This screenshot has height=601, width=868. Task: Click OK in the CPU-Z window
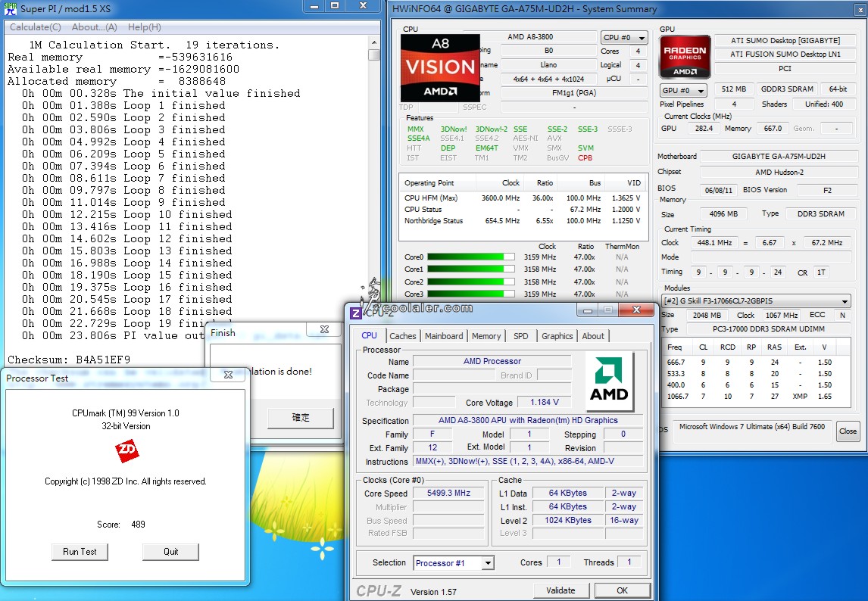(622, 590)
